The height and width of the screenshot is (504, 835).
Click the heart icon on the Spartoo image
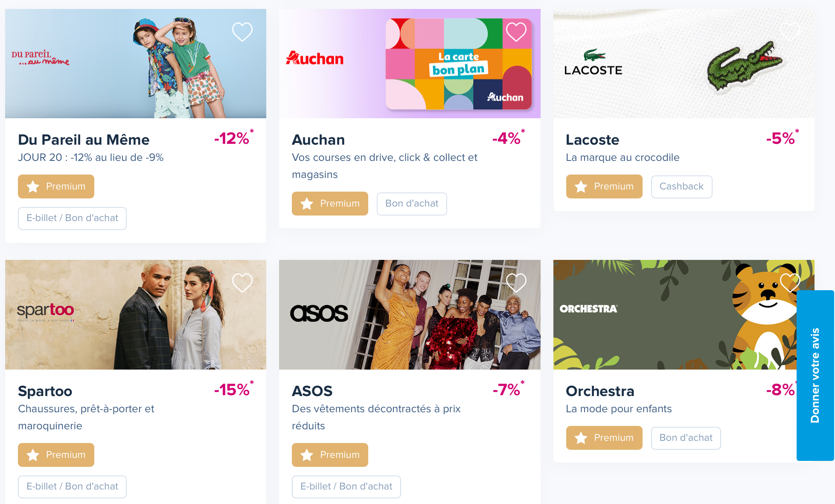[x=242, y=283]
